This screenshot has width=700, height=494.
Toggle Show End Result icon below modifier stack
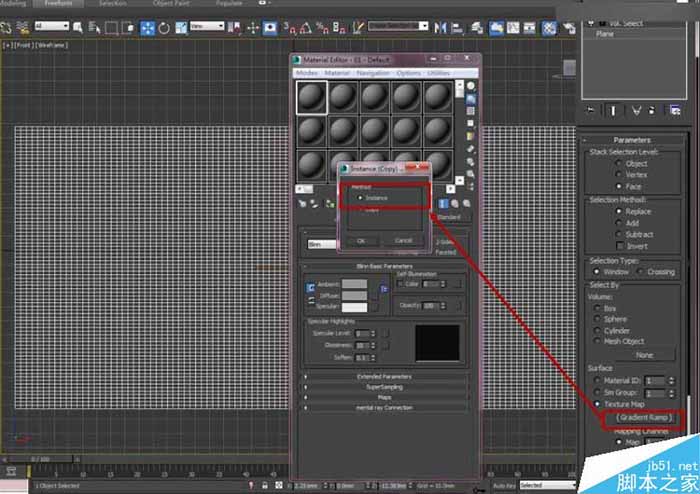click(613, 110)
